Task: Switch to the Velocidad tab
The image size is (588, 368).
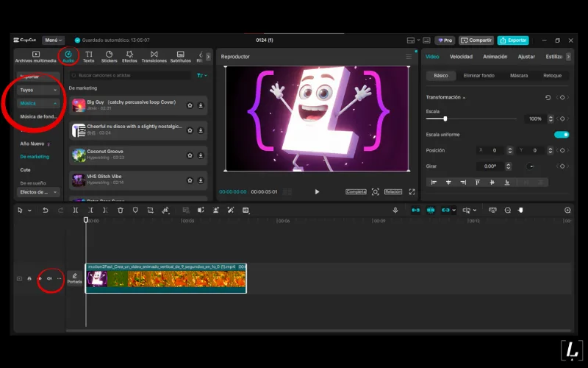Action: pos(461,57)
